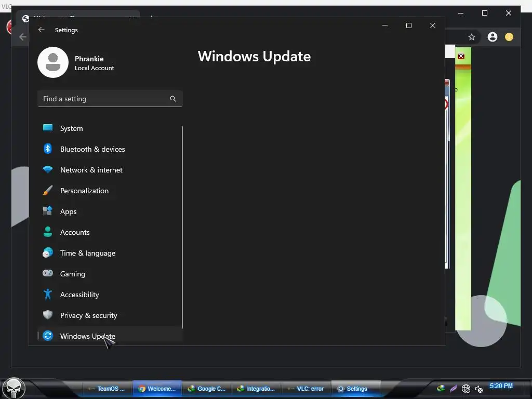Image resolution: width=532 pixels, height=399 pixels.
Task: Click the Apps tiles icon
Action: tap(47, 211)
